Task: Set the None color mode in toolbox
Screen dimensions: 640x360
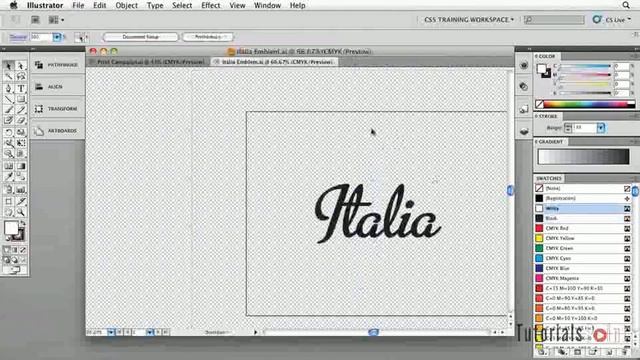Action: [23, 250]
